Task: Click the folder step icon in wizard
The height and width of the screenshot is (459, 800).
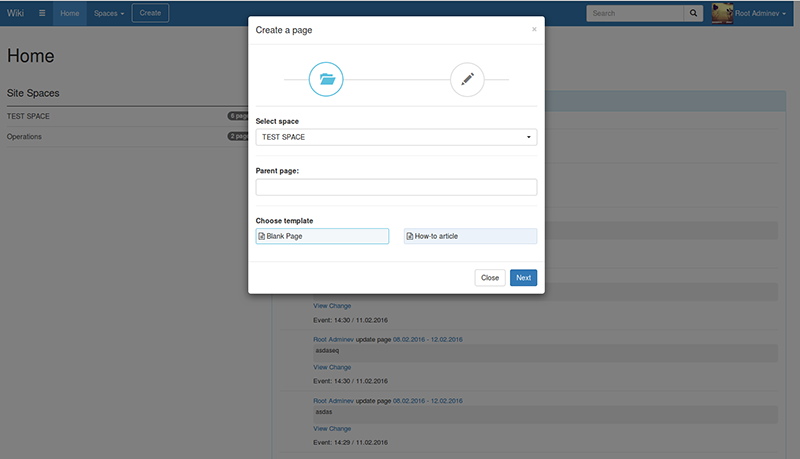Action: click(x=326, y=79)
